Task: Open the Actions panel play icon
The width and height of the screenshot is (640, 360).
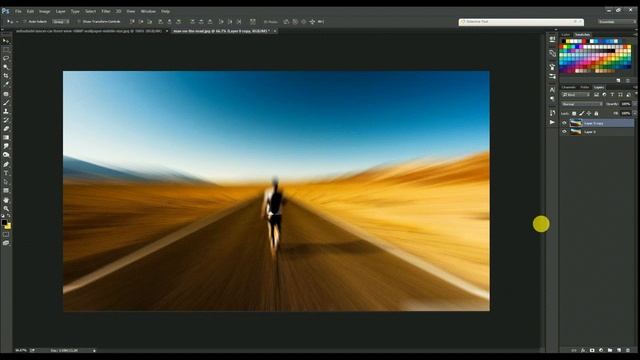Action: (x=552, y=122)
